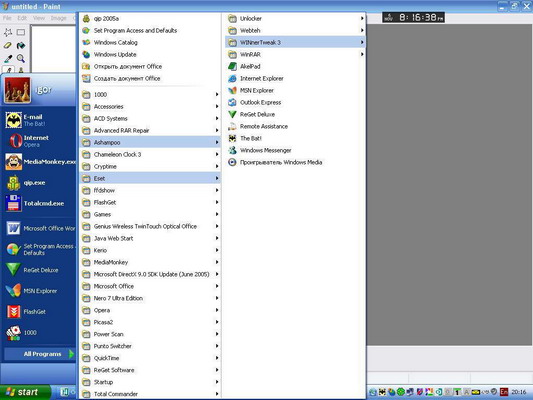Open FlashGet program folder
Screen dimensions: 533x400
point(150,202)
